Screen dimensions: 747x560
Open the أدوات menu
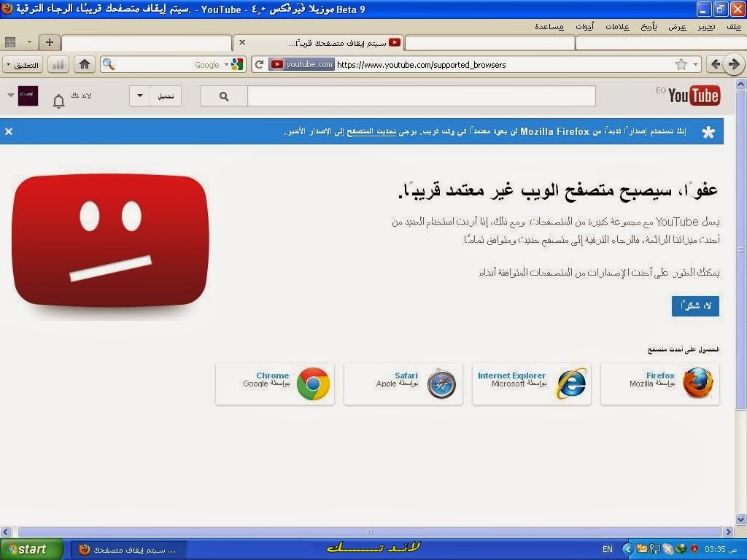click(584, 27)
